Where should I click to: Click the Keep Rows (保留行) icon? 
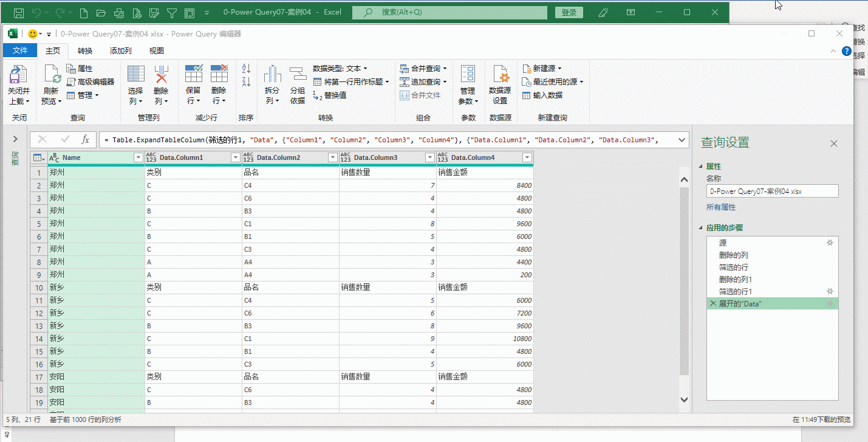click(x=194, y=74)
